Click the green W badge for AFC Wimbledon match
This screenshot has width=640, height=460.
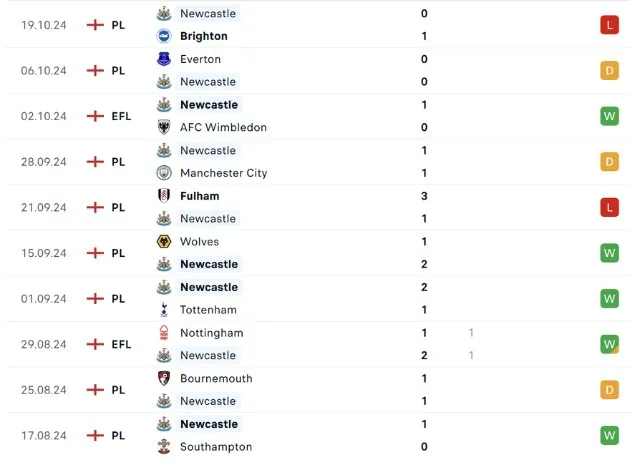click(609, 116)
